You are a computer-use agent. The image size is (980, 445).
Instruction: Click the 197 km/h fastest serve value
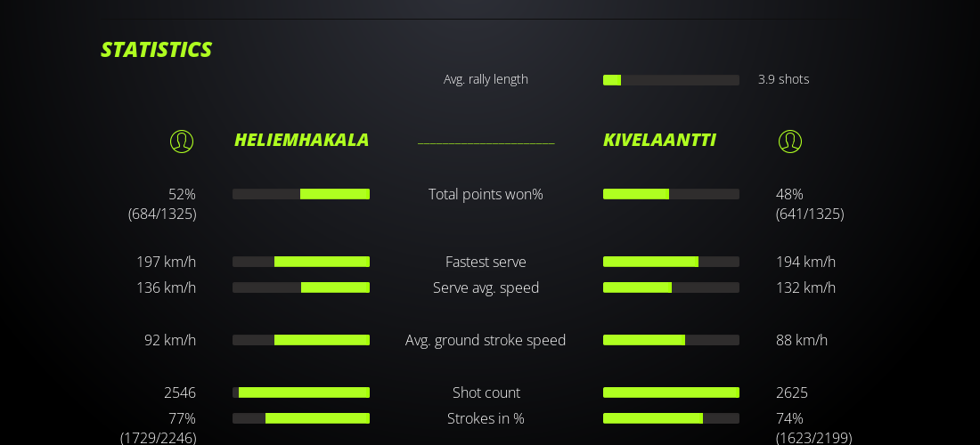tap(166, 262)
